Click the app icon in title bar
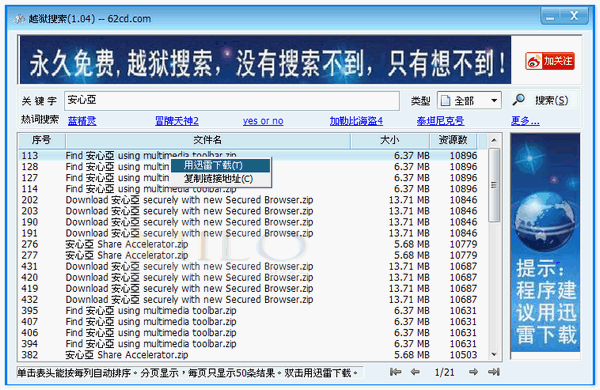The image size is (600, 390). point(19,18)
